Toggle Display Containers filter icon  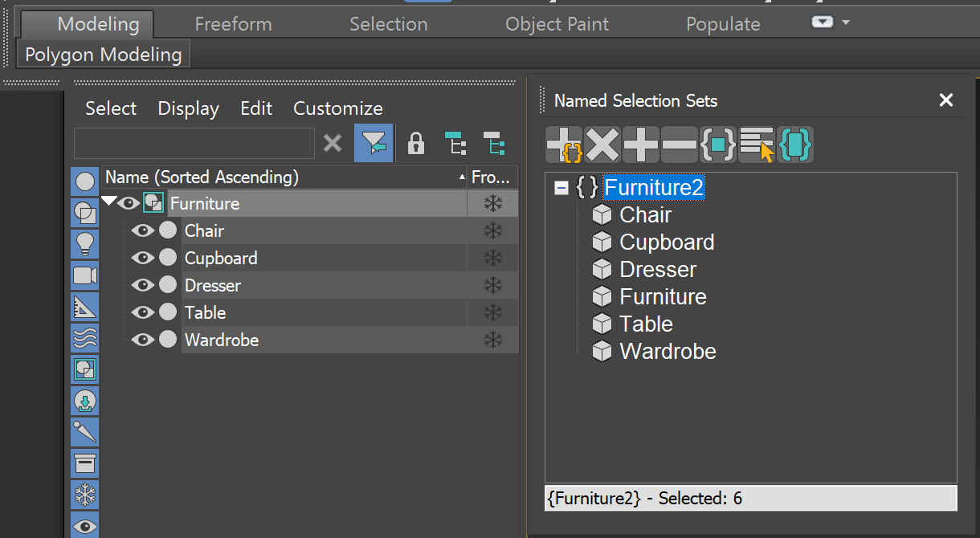point(85,463)
